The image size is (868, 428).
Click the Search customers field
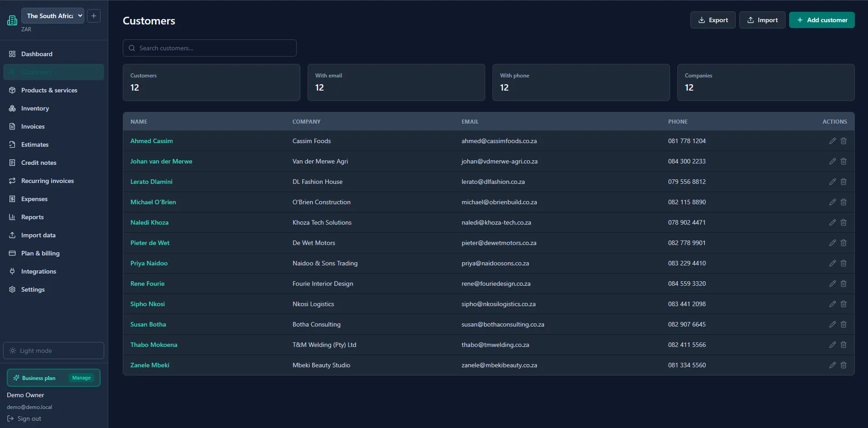(x=210, y=48)
